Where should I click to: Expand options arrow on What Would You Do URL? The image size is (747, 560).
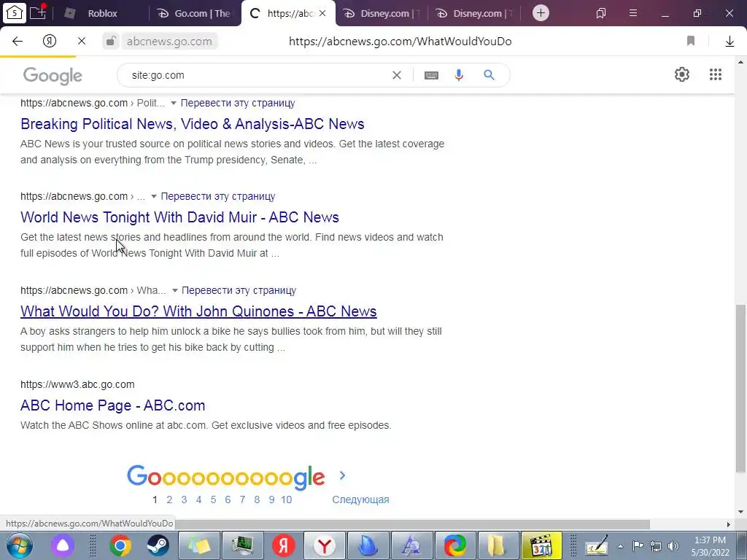[x=175, y=290]
